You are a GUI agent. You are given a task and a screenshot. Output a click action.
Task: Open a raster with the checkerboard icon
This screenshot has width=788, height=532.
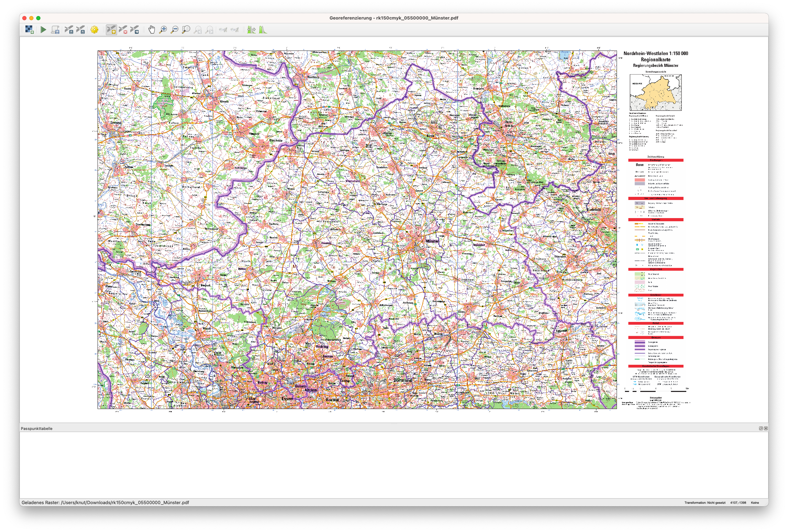tap(29, 30)
